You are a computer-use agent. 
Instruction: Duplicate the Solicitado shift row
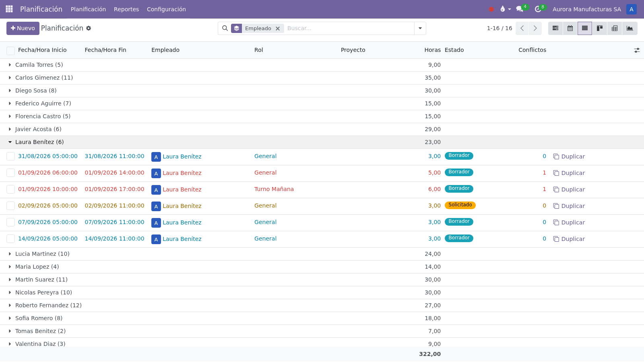tap(569, 206)
